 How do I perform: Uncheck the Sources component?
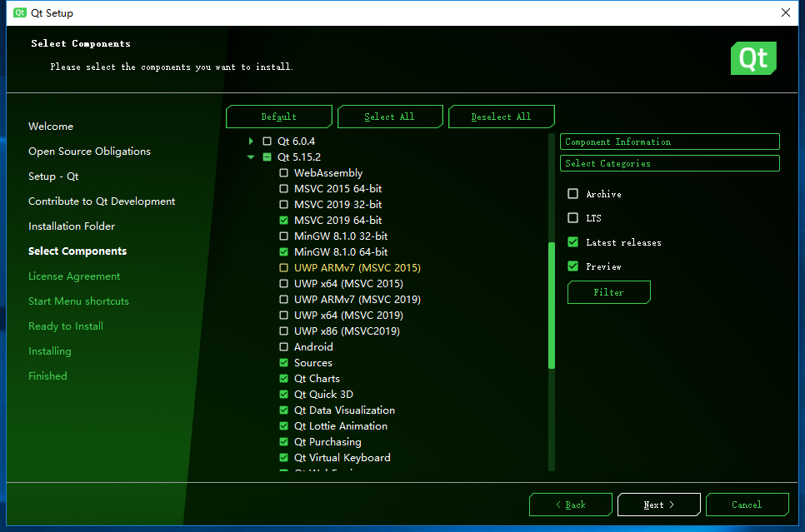(x=283, y=363)
